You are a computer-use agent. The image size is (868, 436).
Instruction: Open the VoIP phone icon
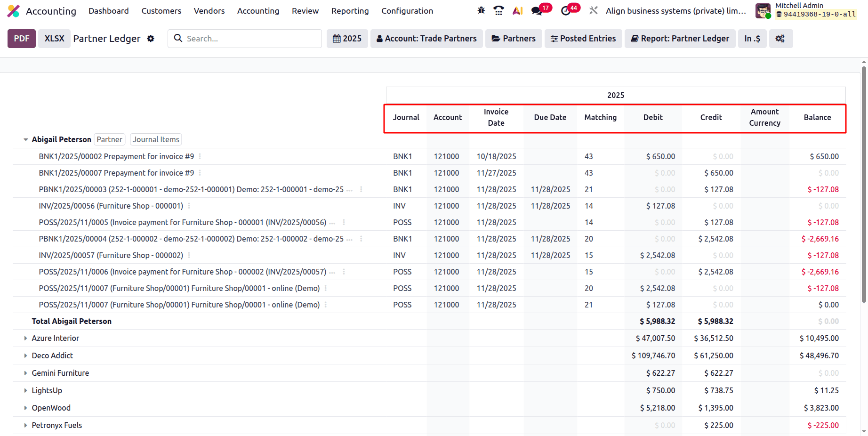pos(498,10)
